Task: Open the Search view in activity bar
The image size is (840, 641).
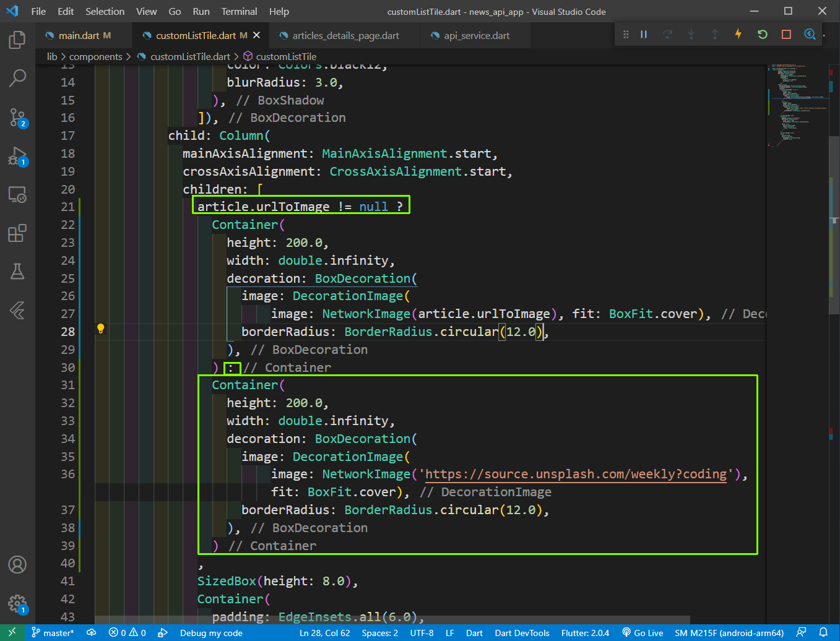Action: 17,78
